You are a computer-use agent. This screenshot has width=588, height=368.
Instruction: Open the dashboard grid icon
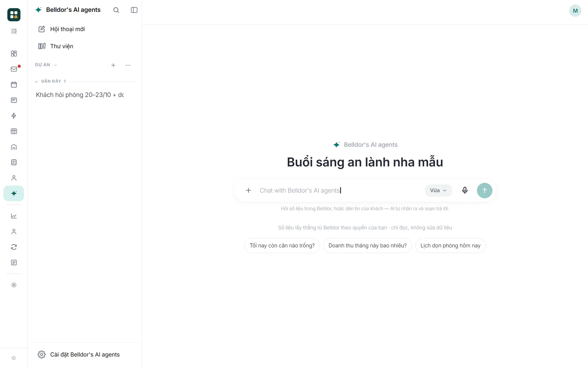click(14, 54)
